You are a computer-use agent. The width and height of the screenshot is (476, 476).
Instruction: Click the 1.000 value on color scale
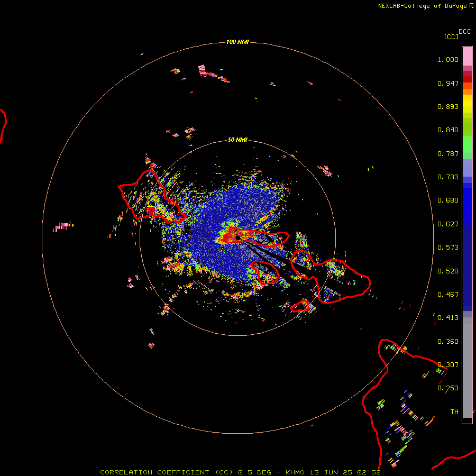[x=448, y=59]
